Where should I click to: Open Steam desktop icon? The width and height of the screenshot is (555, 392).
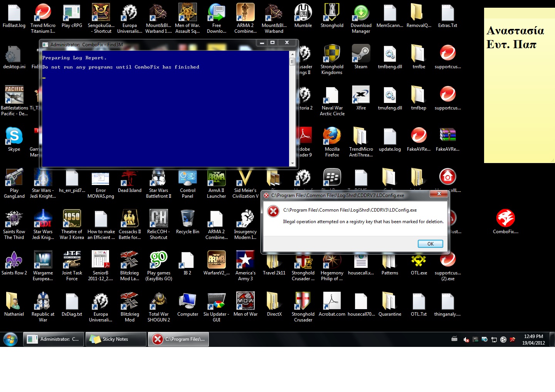(x=361, y=57)
